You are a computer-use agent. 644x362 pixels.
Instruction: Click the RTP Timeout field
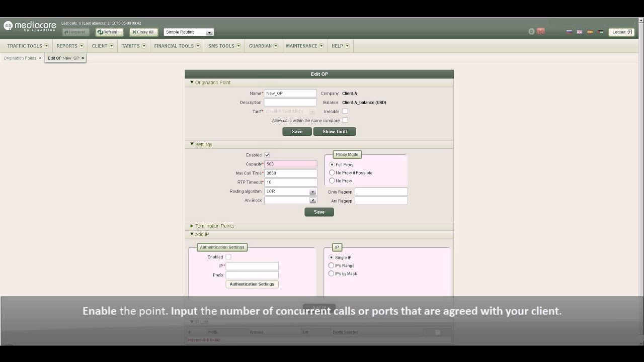290,182
